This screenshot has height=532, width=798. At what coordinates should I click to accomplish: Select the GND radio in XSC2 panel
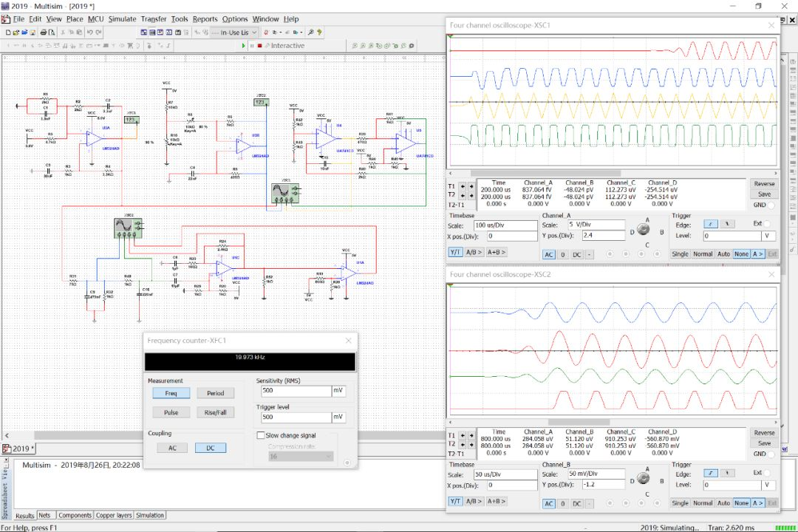point(771,454)
